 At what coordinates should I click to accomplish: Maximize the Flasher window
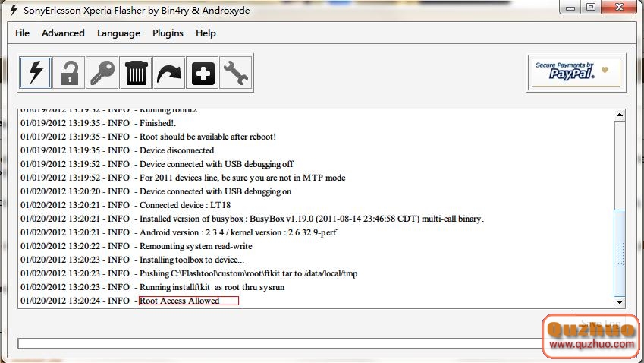point(591,7)
